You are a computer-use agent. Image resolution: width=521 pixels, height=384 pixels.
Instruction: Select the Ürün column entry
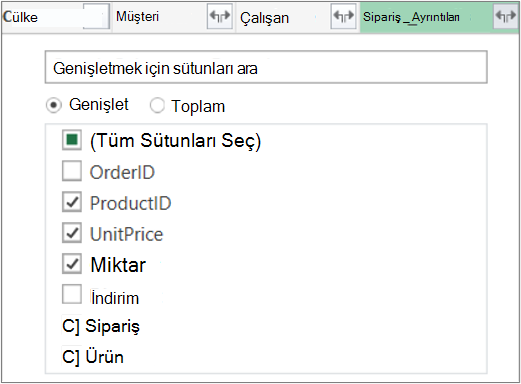pyautogui.click(x=93, y=357)
